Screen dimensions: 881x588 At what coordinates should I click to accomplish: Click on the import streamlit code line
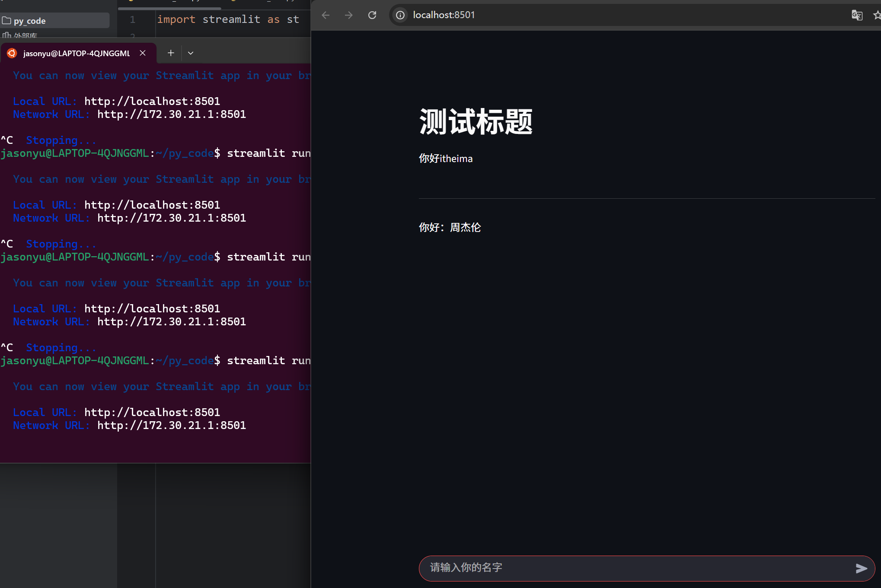(x=228, y=19)
